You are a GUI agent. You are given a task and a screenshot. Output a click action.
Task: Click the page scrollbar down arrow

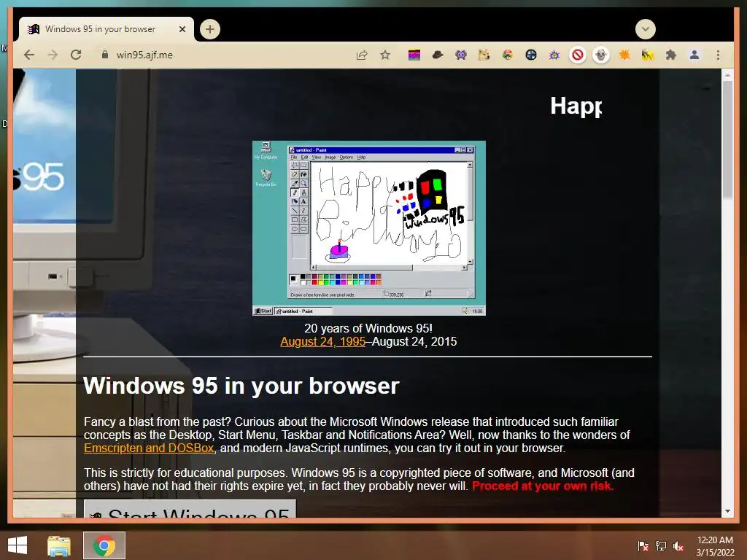pyautogui.click(x=727, y=511)
